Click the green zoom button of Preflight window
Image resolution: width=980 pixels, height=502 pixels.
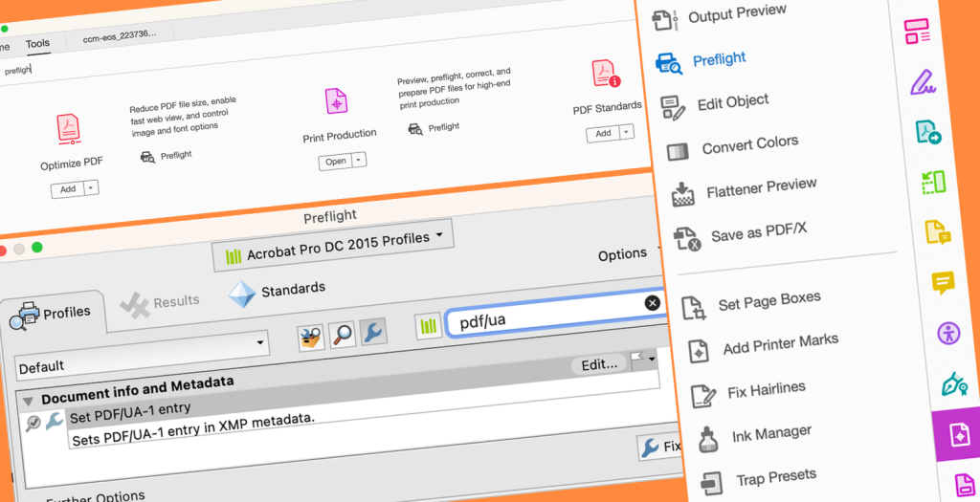37,248
